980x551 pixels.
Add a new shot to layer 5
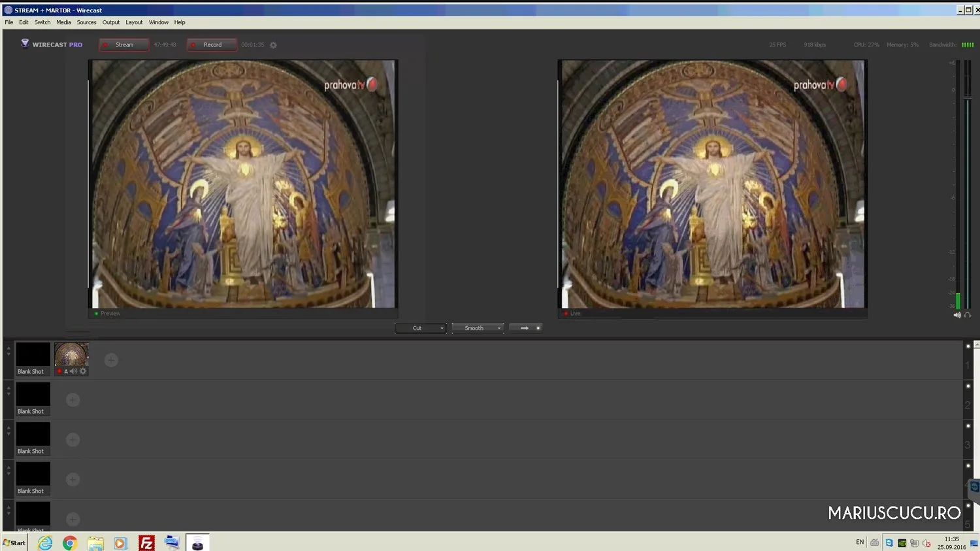click(x=73, y=520)
